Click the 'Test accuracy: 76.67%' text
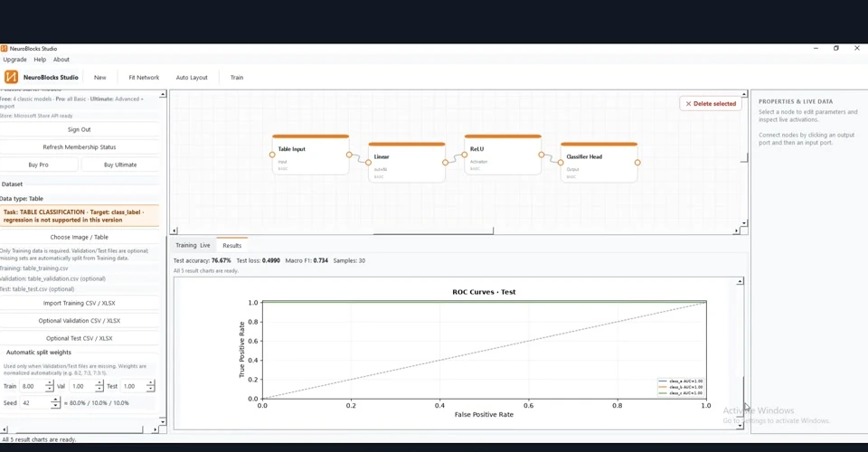868x452 pixels. pos(202,260)
